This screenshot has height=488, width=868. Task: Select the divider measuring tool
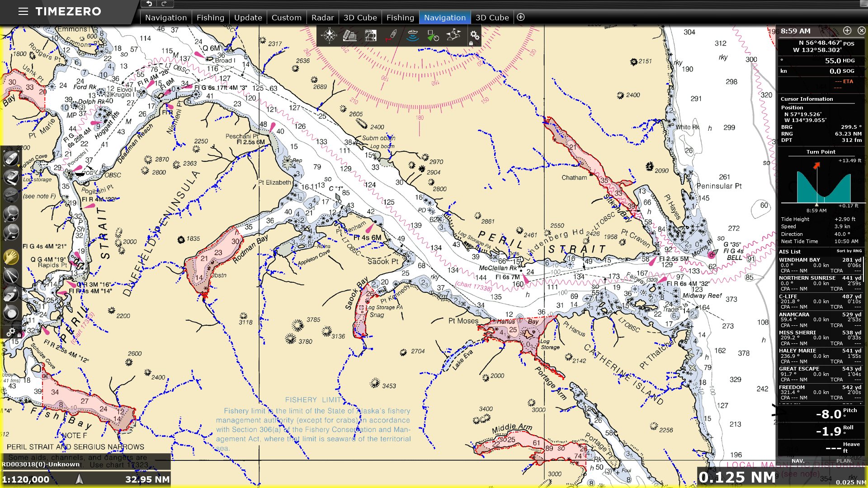pyautogui.click(x=11, y=275)
